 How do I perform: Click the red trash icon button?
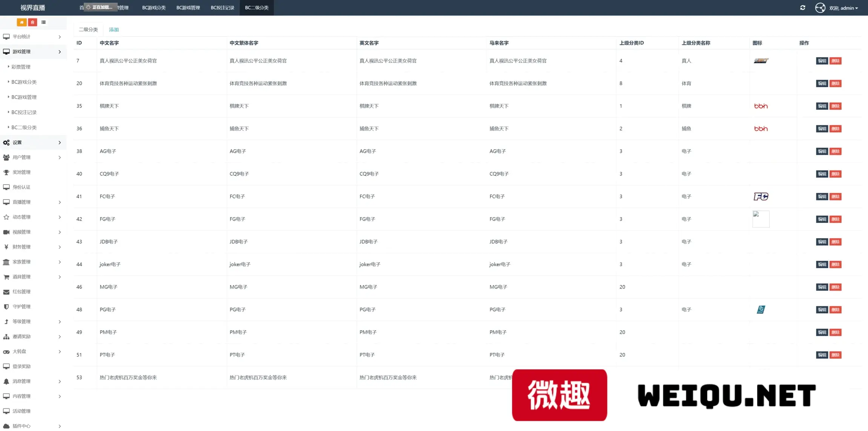[32, 22]
